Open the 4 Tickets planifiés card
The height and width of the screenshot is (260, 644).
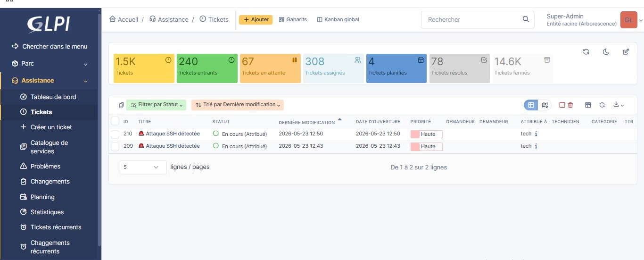[x=396, y=68]
